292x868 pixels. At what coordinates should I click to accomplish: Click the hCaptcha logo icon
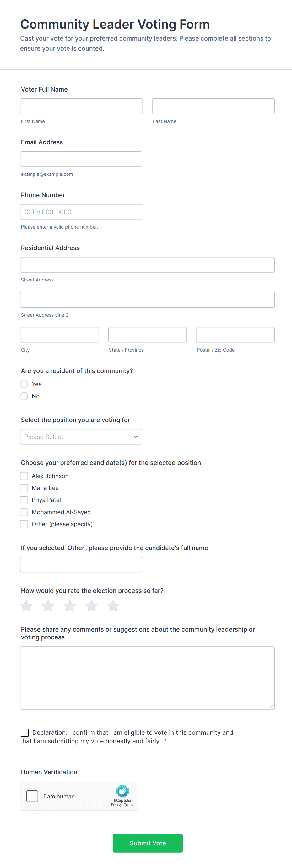[122, 791]
